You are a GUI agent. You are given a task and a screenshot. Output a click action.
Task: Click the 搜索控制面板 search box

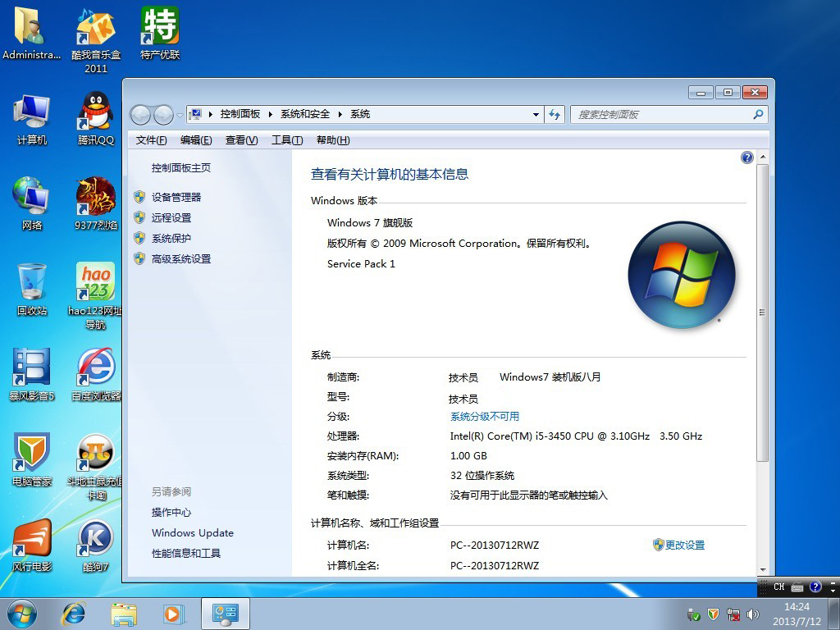click(x=664, y=114)
